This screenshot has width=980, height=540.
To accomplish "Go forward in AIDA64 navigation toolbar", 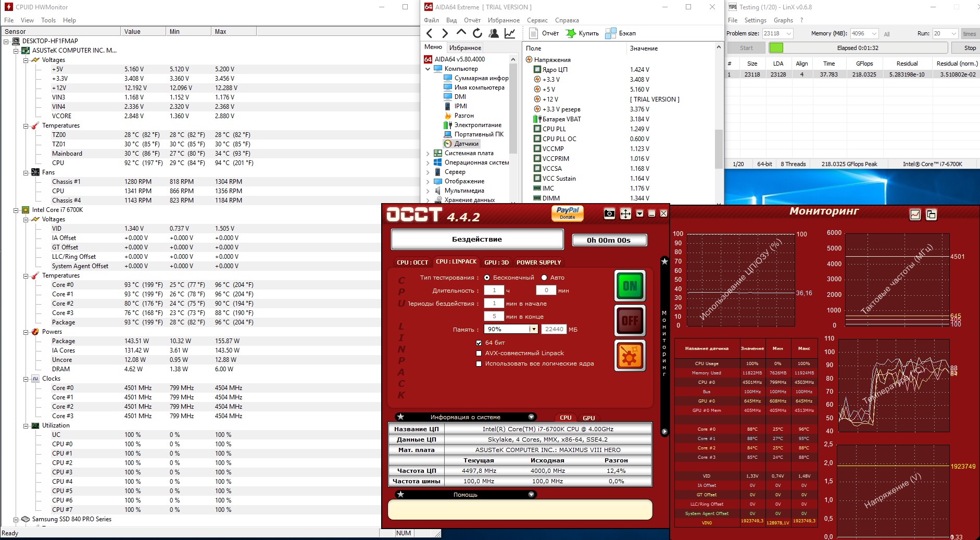I will [445, 33].
